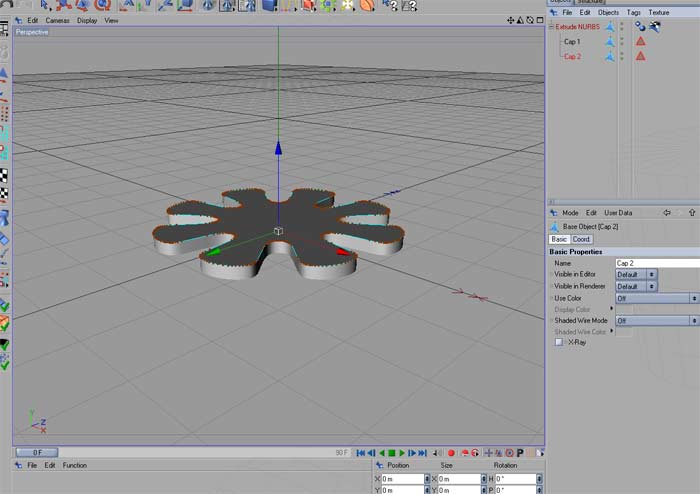Open the Visible in Editor dropdown
This screenshot has width=700, height=494.
(636, 274)
